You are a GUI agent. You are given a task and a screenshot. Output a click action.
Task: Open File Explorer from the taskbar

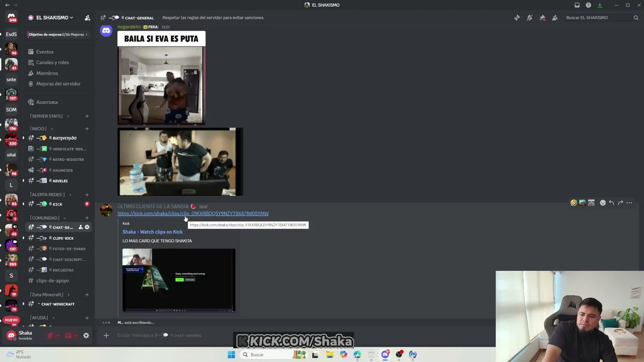(329, 354)
